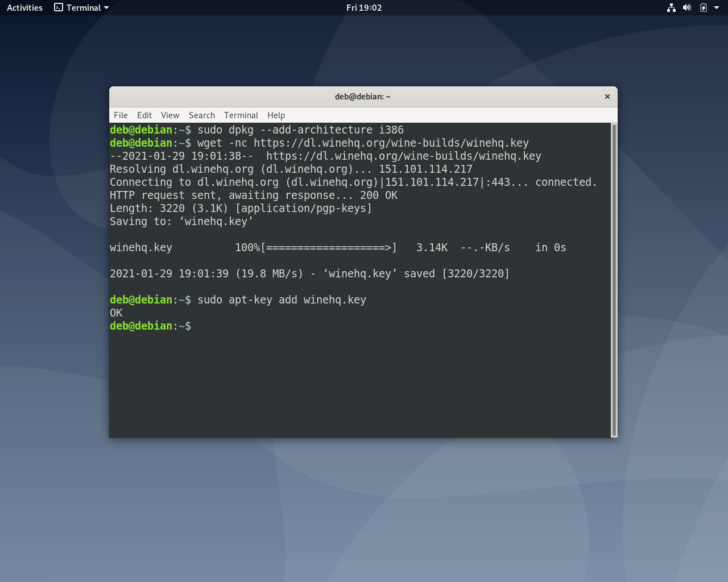
Task: Click the volume speaker icon in top bar
Action: tap(687, 7)
